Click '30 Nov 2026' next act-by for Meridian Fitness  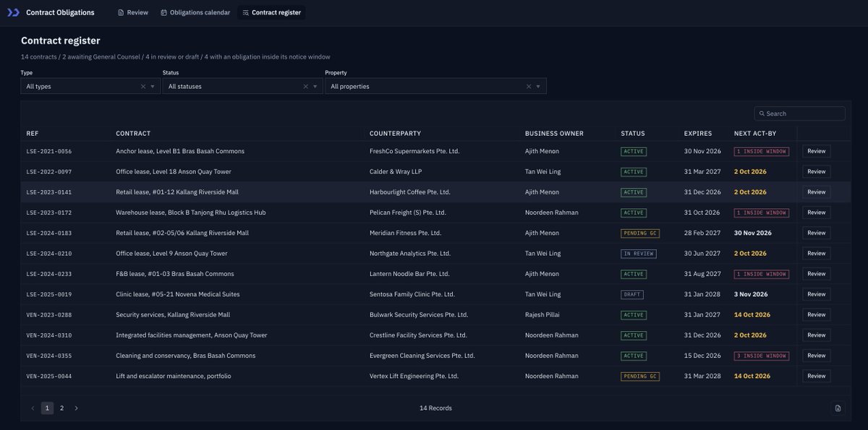pyautogui.click(x=753, y=233)
